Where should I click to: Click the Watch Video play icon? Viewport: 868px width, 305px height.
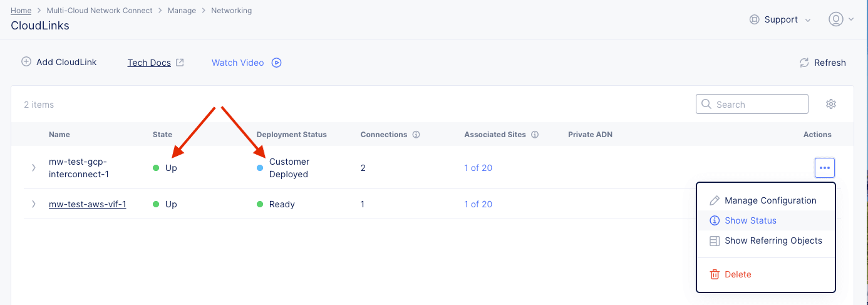coord(276,63)
